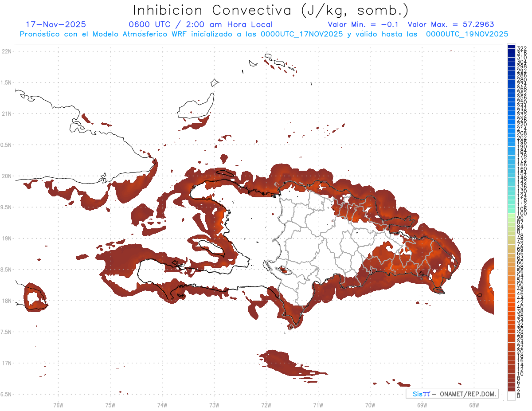Screen dimensions: 532x411
Task: Click the '18N' latitude label
Action: click(x=6, y=301)
